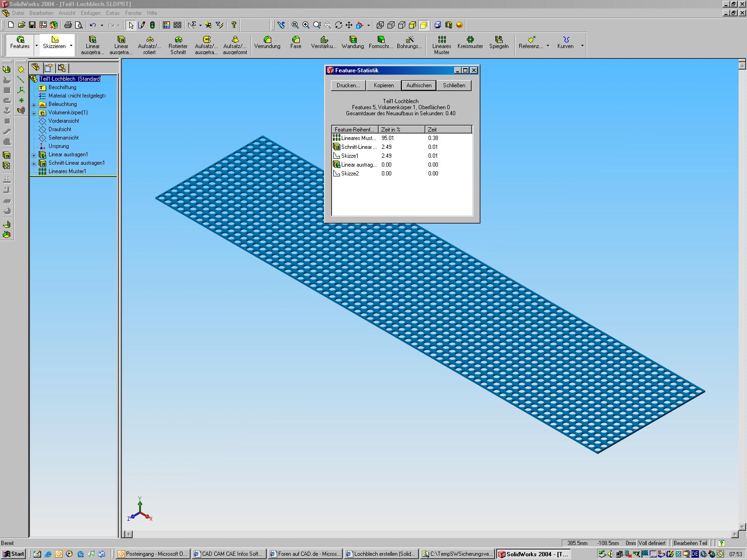747x560 pixels.
Task: Open the Skizzieren group dropdown arrow
Action: coord(71,45)
